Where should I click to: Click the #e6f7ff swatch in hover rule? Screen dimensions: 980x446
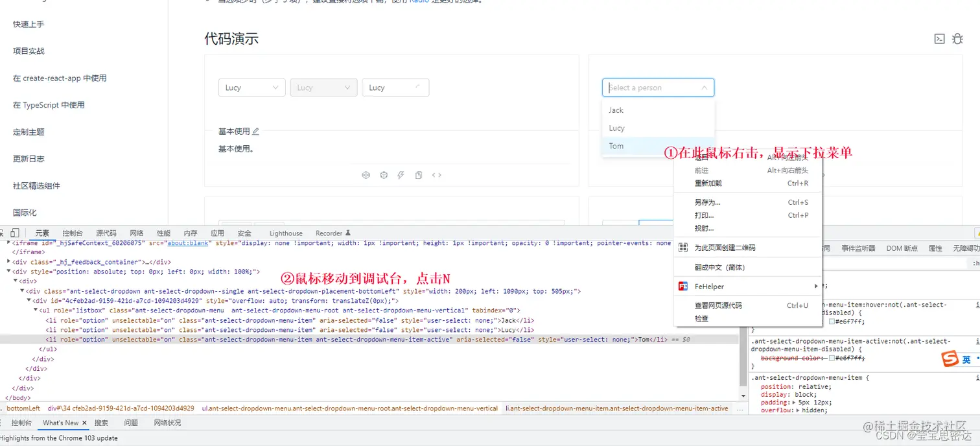pos(832,322)
